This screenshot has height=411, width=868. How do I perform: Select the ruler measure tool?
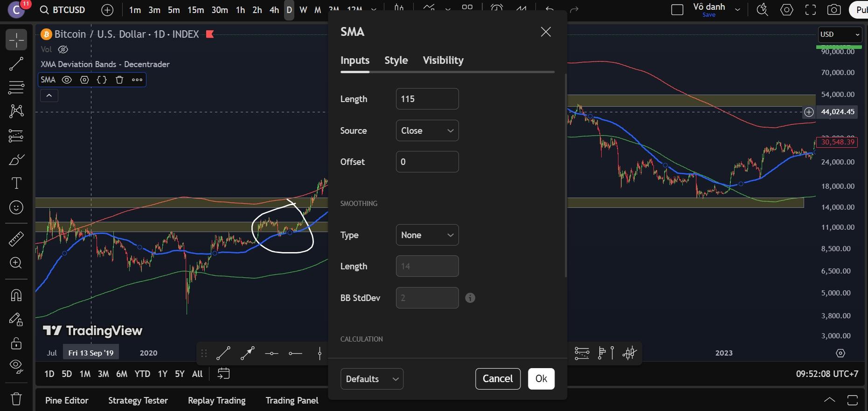(x=16, y=239)
